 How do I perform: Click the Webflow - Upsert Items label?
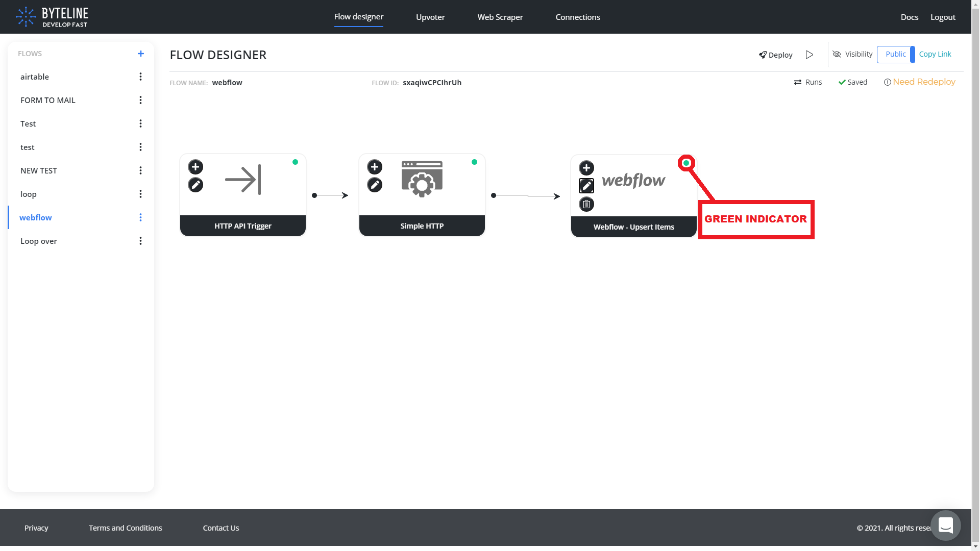point(634,227)
